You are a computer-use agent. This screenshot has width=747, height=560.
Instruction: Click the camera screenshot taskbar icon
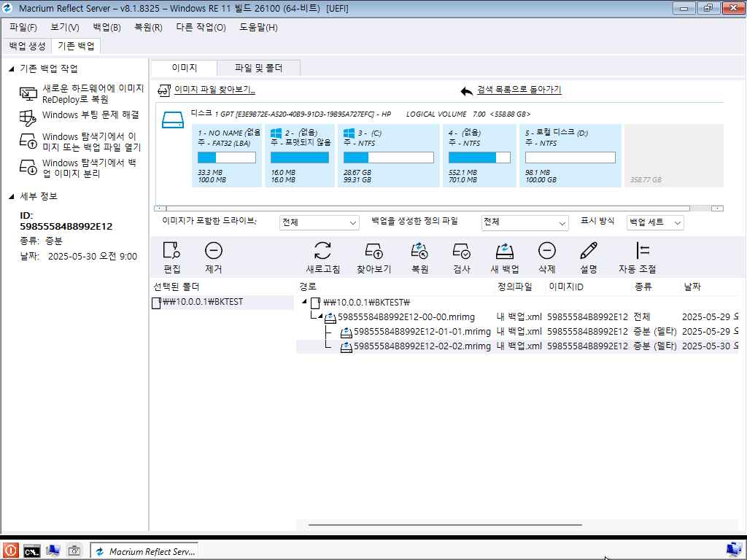point(74,551)
